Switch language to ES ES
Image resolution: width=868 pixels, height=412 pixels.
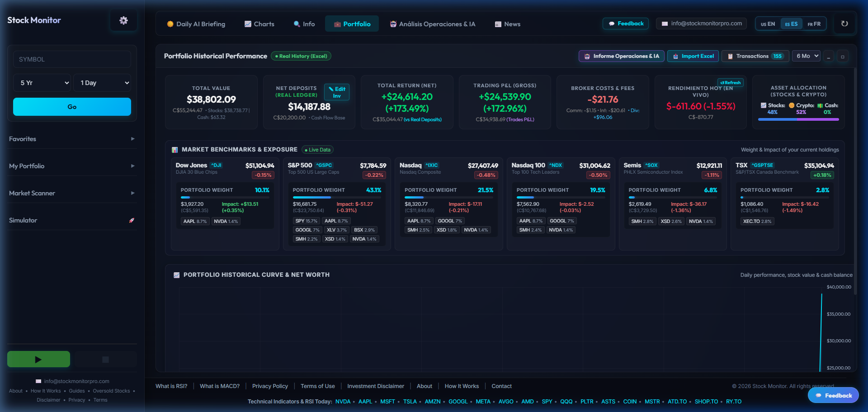point(791,24)
